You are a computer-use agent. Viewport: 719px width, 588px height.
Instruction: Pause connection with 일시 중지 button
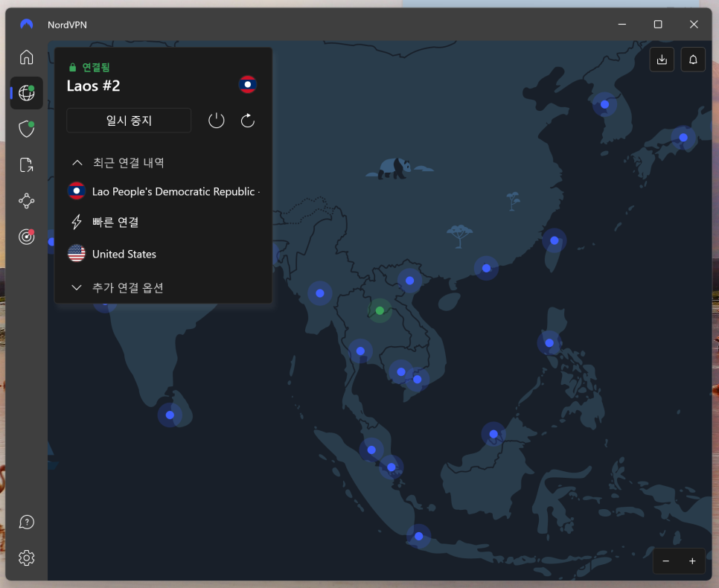pos(129,121)
